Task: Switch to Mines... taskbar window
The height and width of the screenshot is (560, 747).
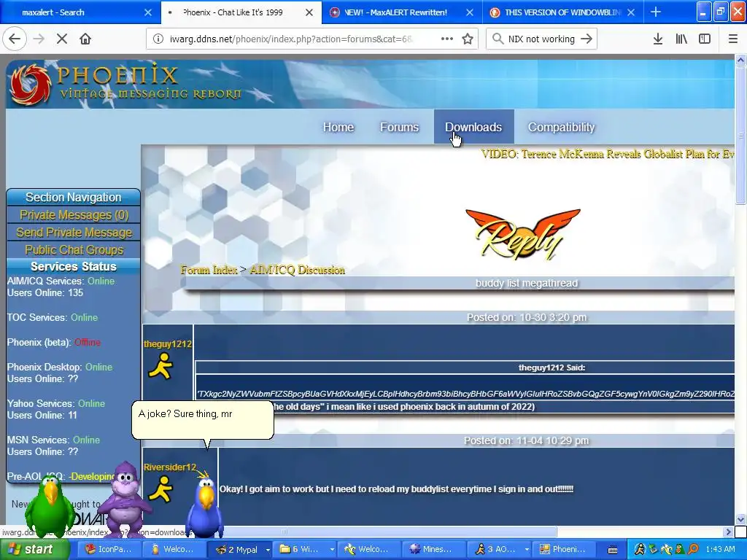Action: [x=433, y=549]
